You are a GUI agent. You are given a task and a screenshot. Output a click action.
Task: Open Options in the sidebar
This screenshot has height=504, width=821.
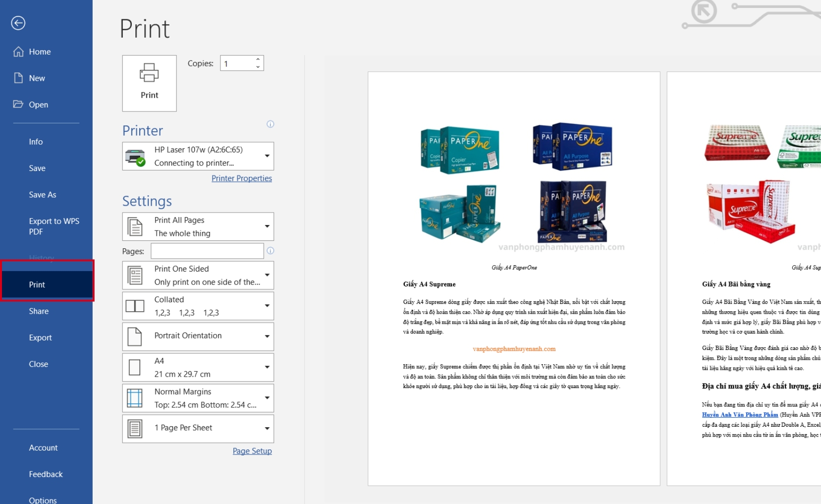[46, 500]
